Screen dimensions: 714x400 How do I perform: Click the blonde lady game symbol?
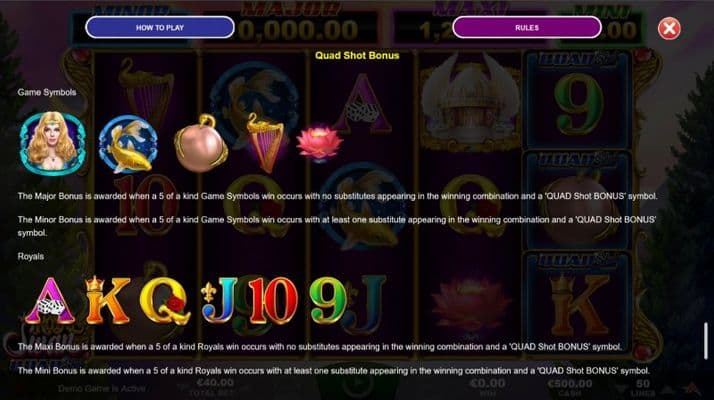click(x=53, y=144)
